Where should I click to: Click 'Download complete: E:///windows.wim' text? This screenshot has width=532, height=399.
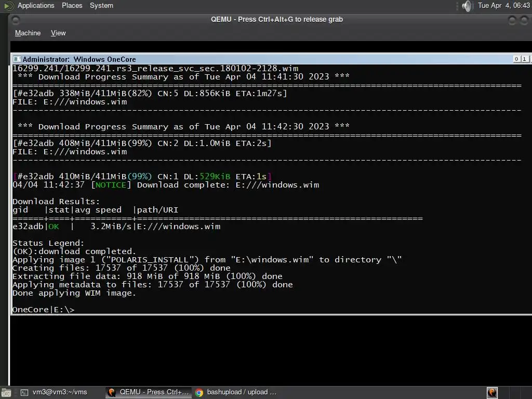point(228,185)
